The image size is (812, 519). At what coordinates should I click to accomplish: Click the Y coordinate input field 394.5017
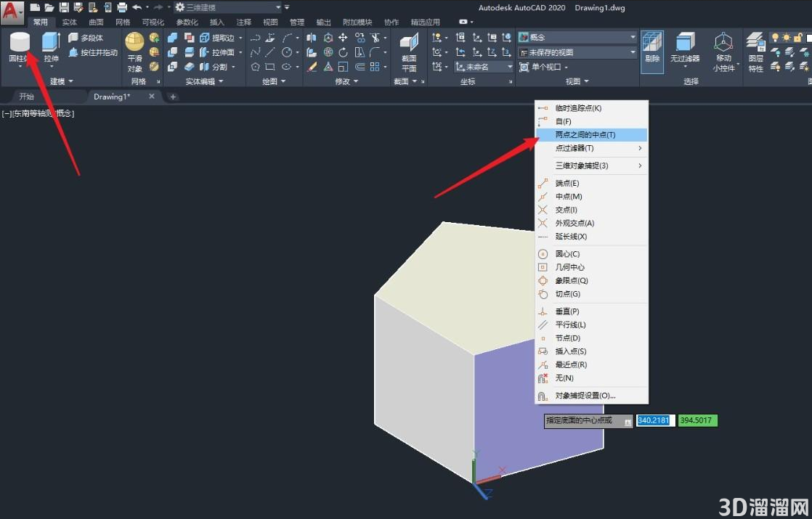tap(697, 420)
